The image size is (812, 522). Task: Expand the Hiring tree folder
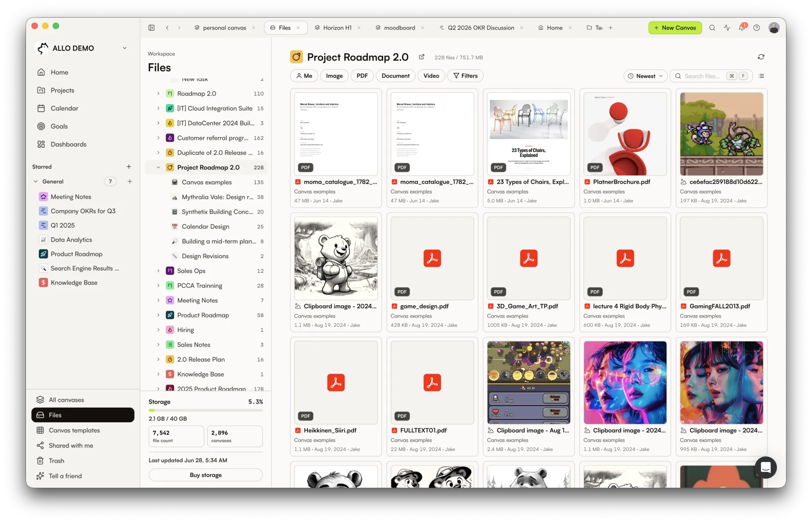coord(158,330)
